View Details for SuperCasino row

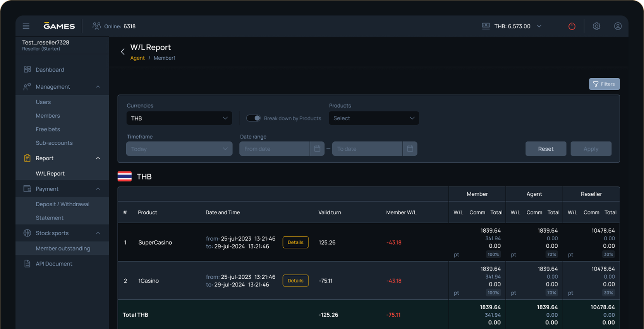click(295, 242)
